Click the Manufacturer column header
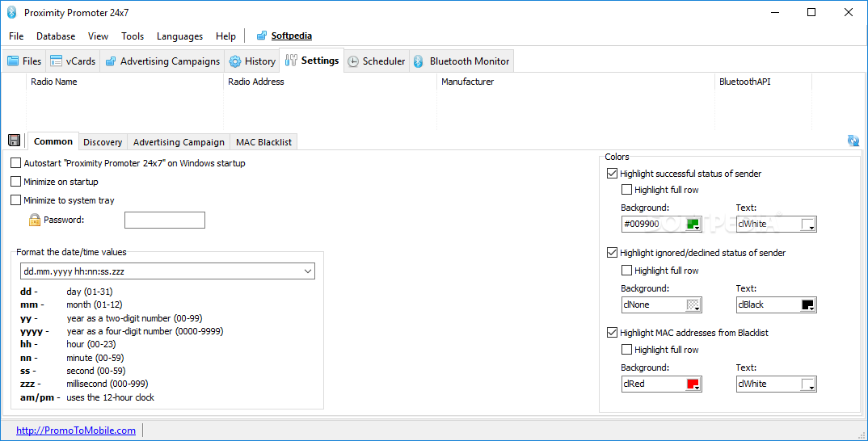This screenshot has width=868, height=441. click(x=575, y=82)
